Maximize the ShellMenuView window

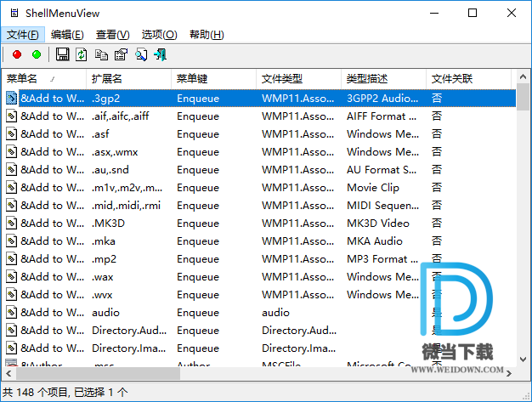tap(473, 14)
